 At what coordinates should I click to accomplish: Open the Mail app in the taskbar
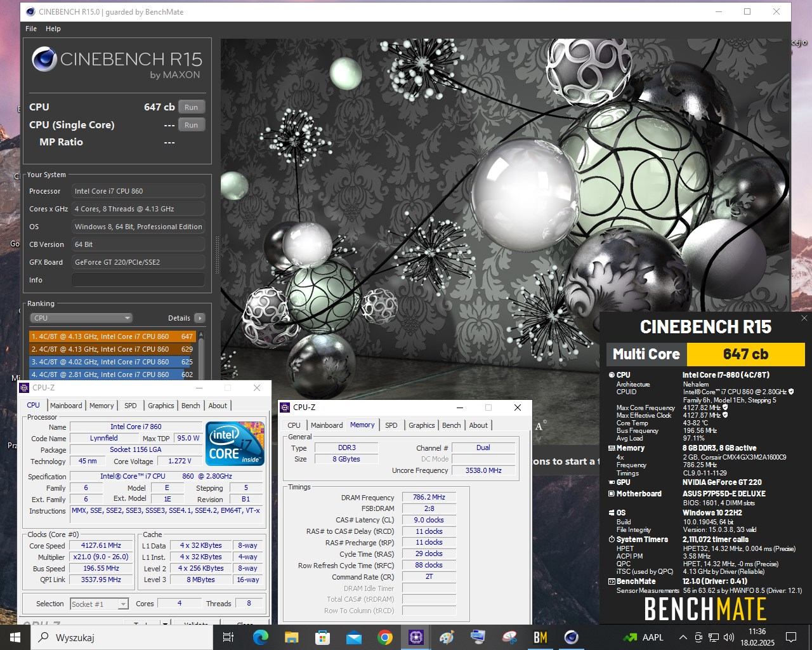353,637
